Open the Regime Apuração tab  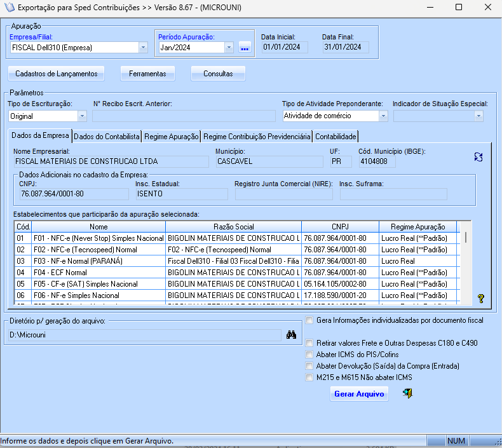coord(172,137)
